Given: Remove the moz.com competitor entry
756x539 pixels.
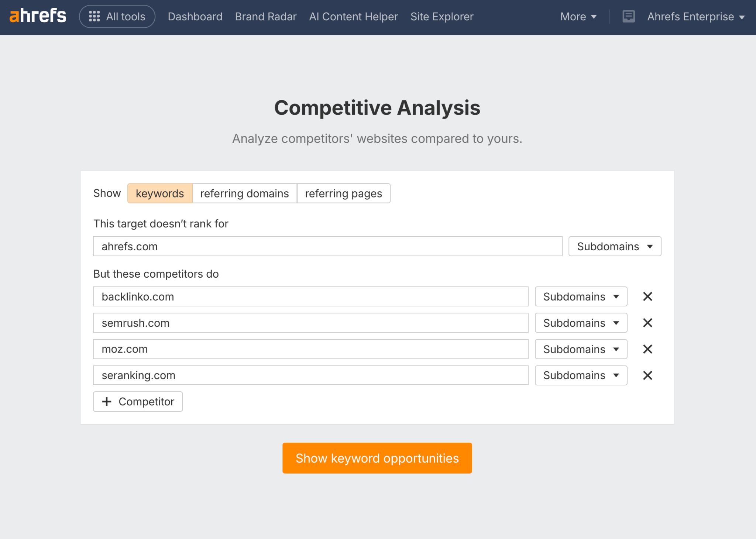Looking at the screenshot, I should pos(647,349).
